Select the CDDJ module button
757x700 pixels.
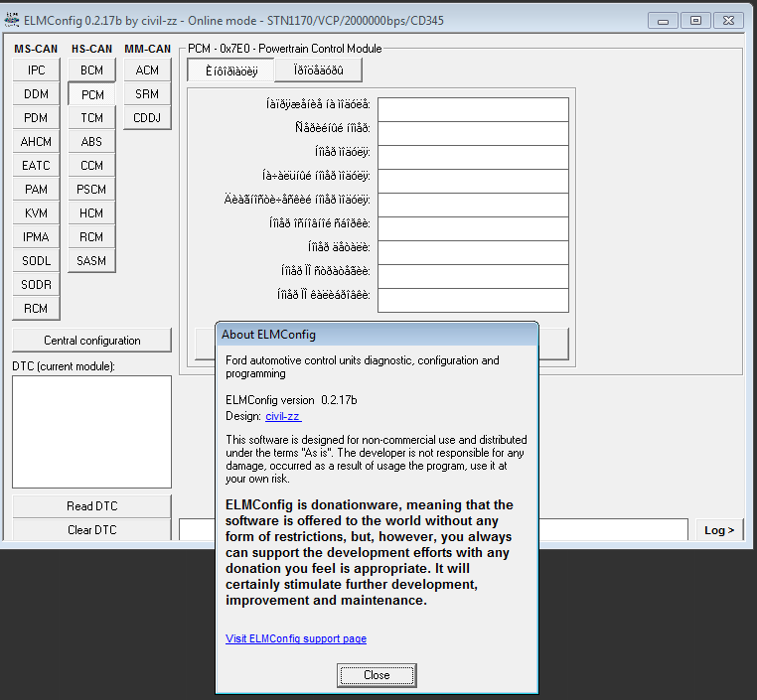[x=147, y=118]
